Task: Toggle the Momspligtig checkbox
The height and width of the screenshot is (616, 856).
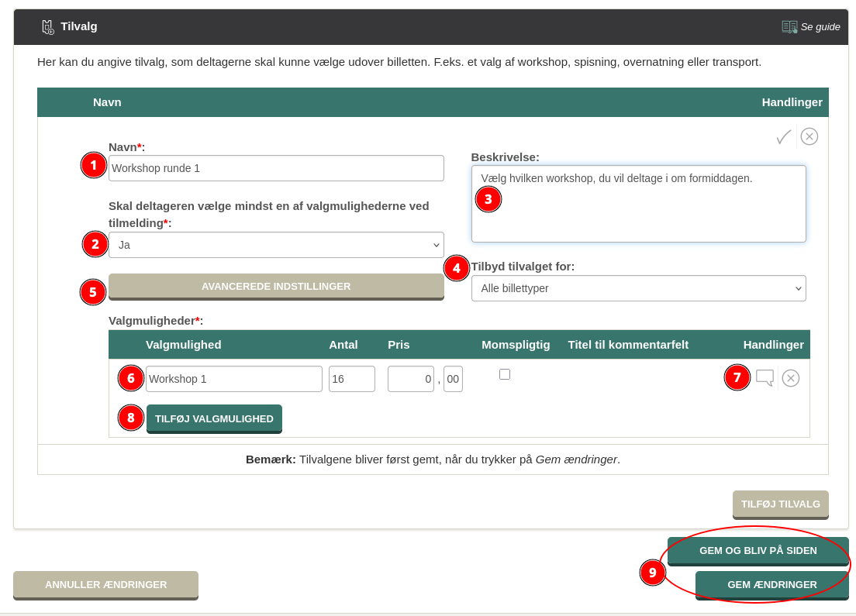Action: (x=505, y=374)
